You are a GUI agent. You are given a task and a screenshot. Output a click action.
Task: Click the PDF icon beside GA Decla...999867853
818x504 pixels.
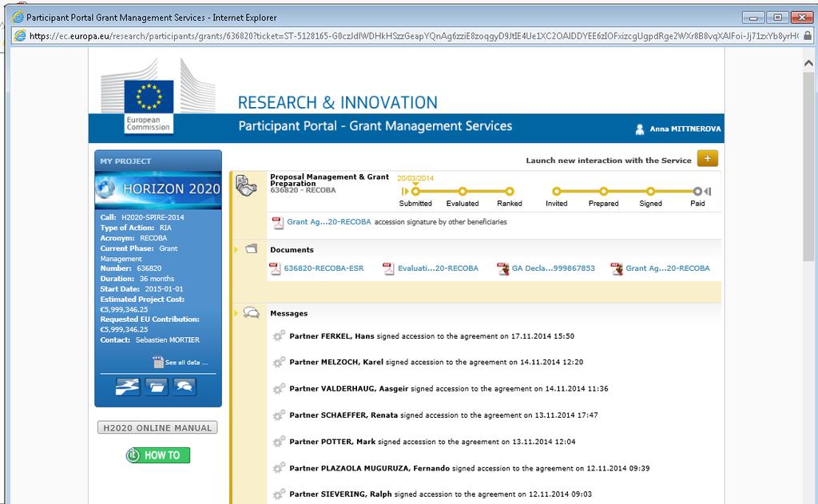503,268
